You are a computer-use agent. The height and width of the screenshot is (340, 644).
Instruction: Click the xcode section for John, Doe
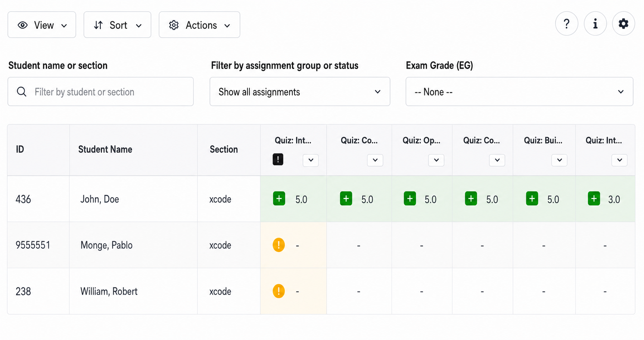220,199
